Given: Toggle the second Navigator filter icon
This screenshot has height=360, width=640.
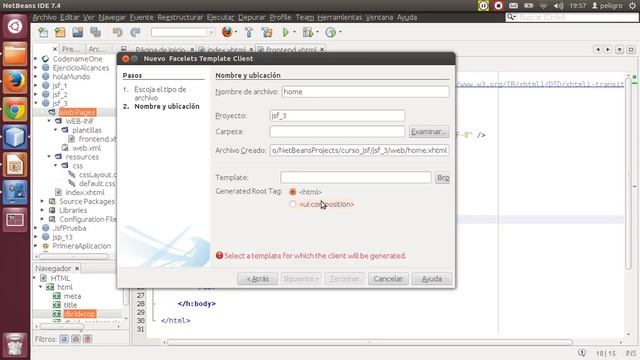Looking at the screenshot, I should (76, 339).
